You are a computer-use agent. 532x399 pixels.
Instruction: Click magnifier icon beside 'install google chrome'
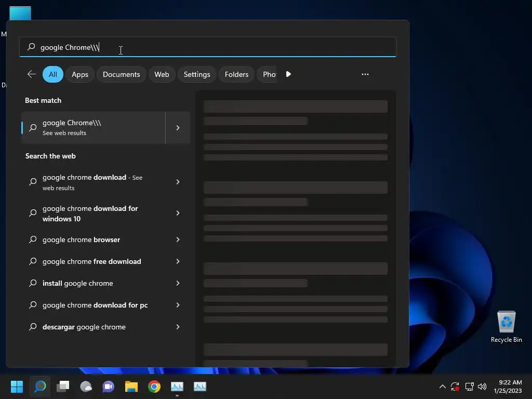click(33, 283)
